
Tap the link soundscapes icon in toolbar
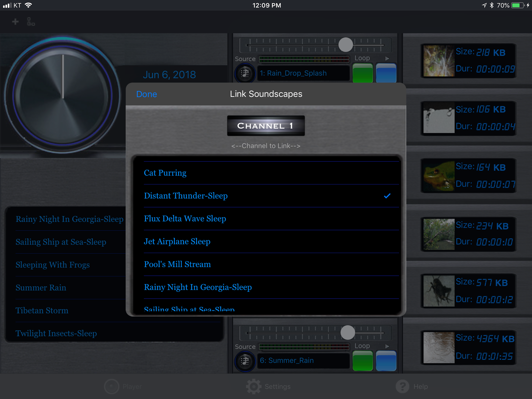click(31, 22)
